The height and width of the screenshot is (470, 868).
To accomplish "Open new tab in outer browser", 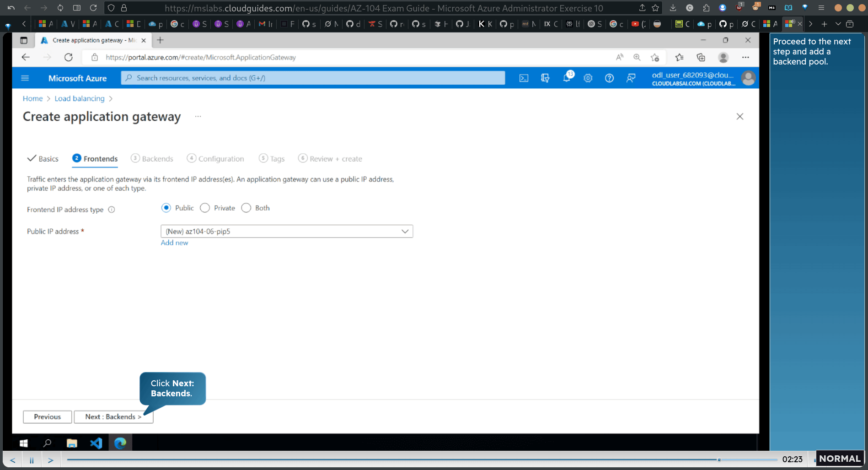I will 824,24.
